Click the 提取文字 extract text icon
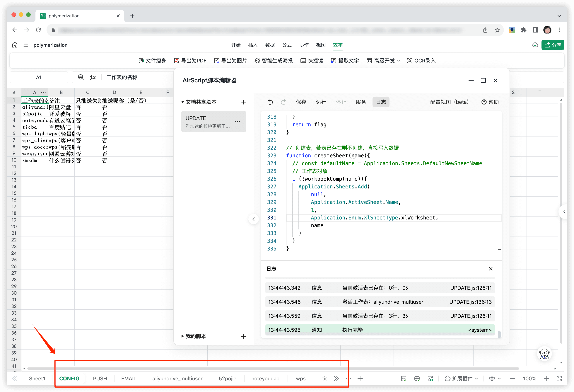574x392 pixels. pos(345,61)
